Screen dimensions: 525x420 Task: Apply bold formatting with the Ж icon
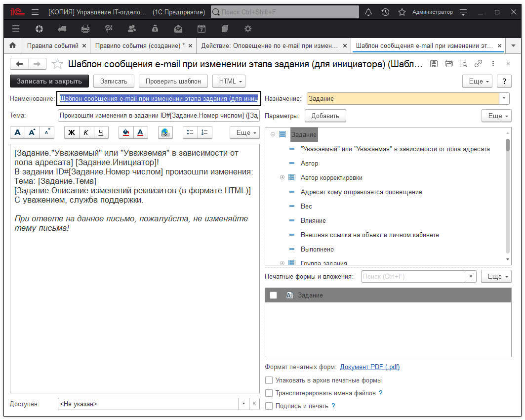coord(71,132)
